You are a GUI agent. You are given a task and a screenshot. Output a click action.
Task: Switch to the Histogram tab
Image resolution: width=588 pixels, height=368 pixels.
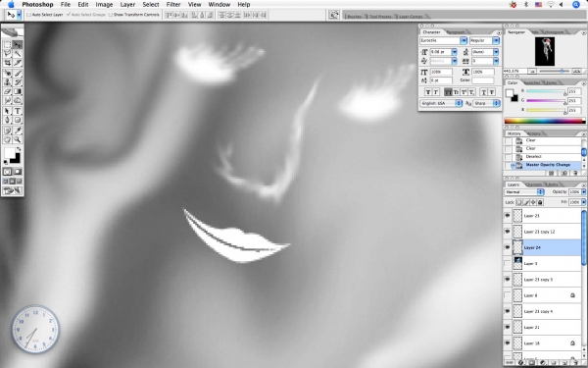coord(555,32)
